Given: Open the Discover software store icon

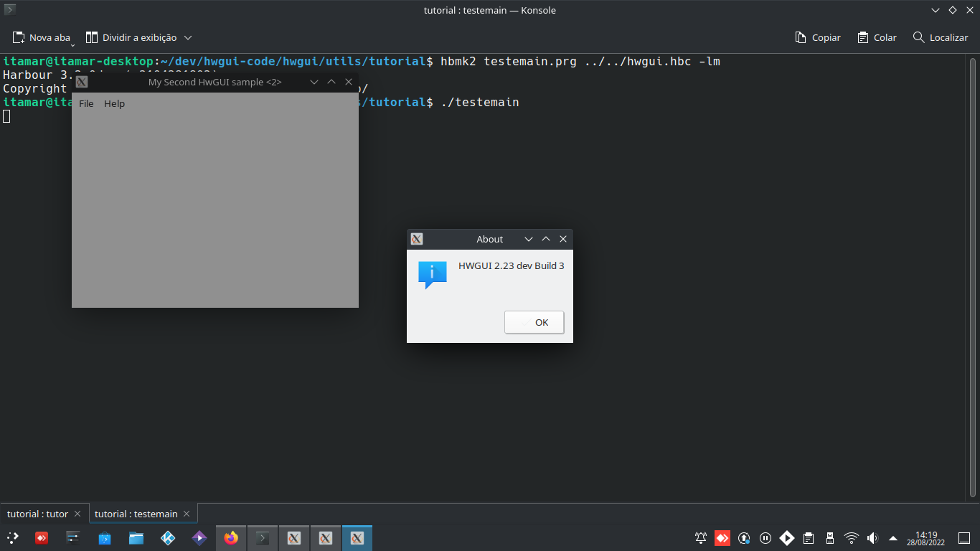Looking at the screenshot, I should pos(105,537).
